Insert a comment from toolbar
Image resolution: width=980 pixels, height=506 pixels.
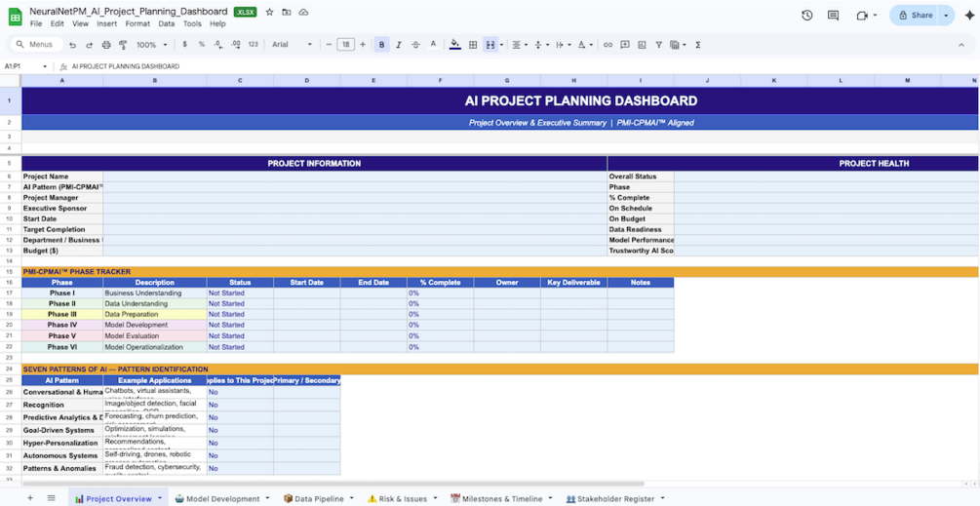click(x=624, y=45)
